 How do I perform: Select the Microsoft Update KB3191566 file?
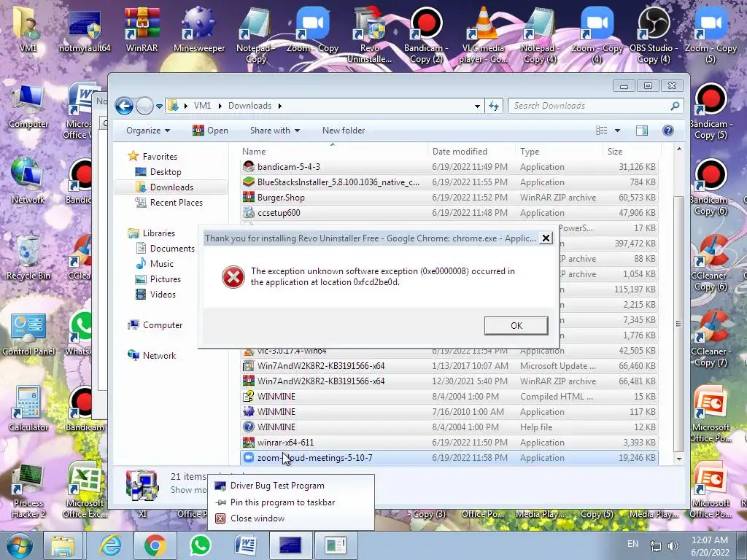click(449, 366)
